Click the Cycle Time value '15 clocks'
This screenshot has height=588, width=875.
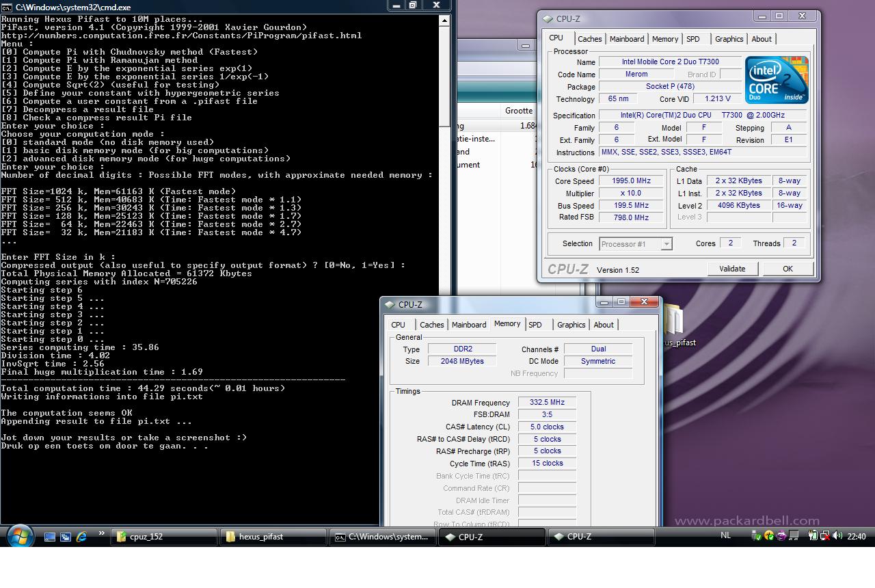click(547, 463)
